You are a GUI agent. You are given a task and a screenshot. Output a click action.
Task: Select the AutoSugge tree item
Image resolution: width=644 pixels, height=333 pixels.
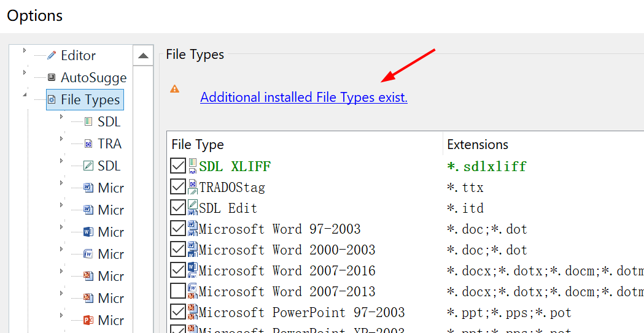(94, 77)
